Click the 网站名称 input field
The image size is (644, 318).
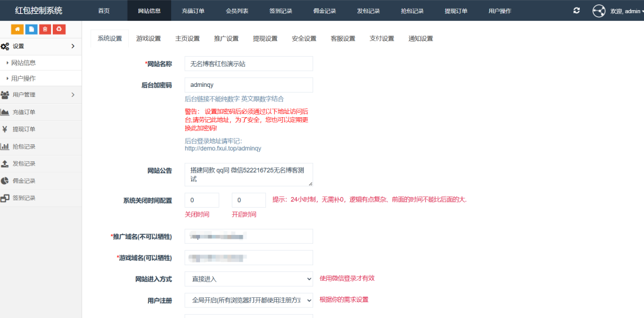249,64
